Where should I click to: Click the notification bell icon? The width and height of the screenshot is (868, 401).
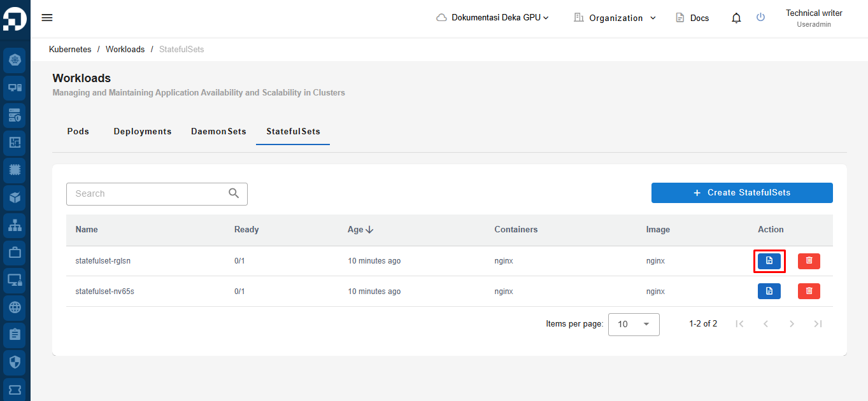[x=736, y=18]
